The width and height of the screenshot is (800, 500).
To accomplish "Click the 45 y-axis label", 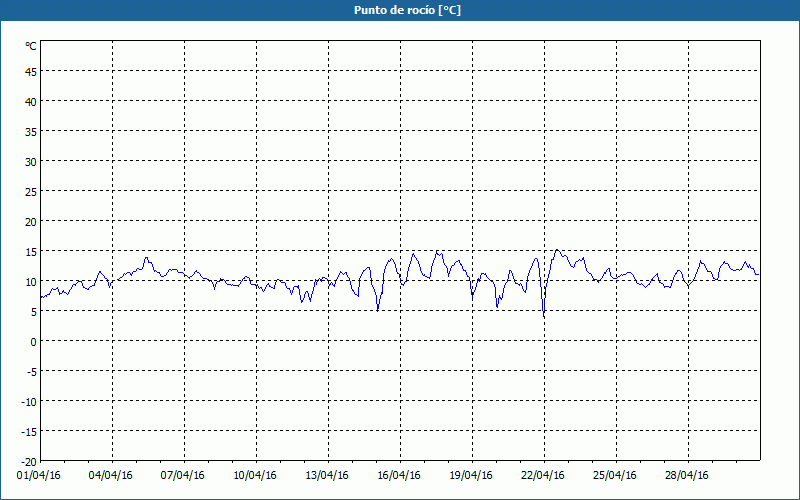I will pyautogui.click(x=31, y=72).
